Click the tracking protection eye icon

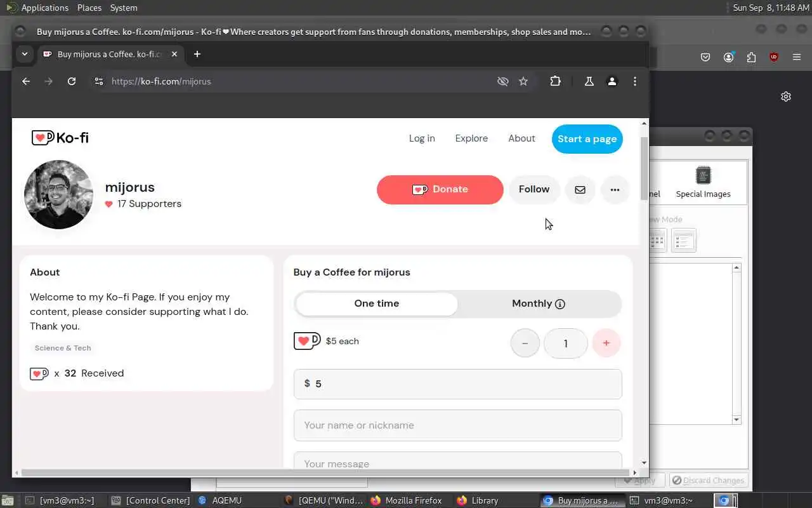pyautogui.click(x=503, y=81)
